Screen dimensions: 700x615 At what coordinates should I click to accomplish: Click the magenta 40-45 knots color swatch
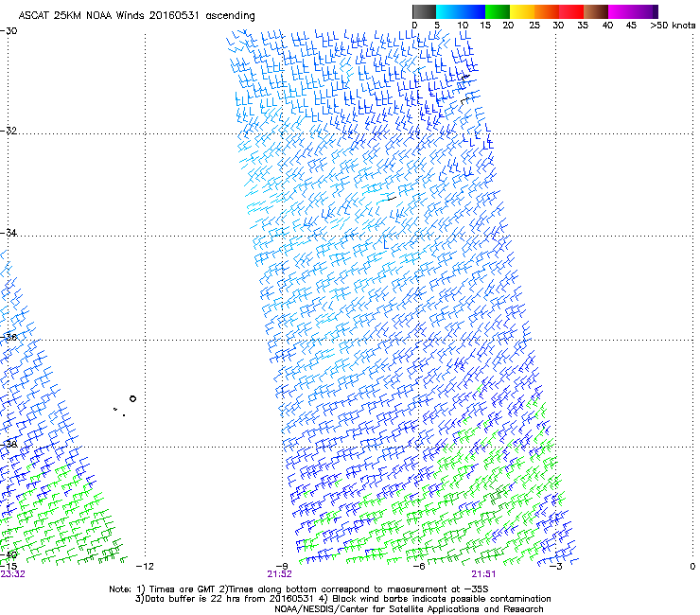coord(621,11)
